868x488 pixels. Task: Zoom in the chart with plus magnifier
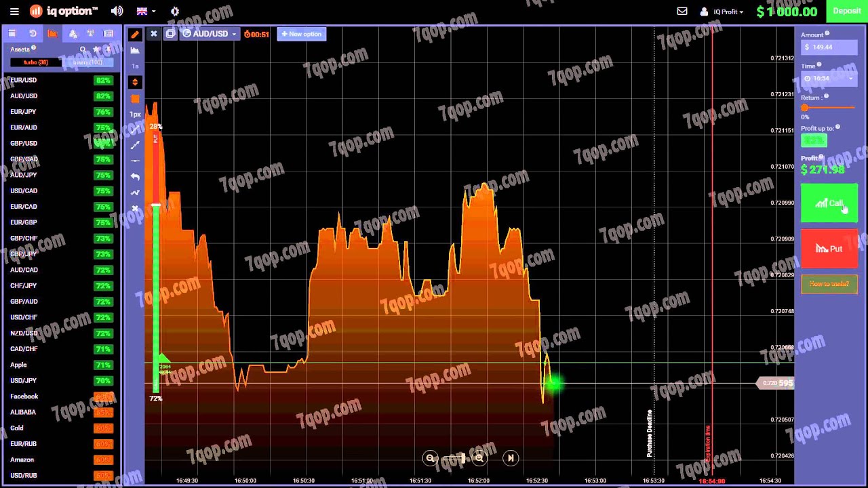click(x=479, y=459)
